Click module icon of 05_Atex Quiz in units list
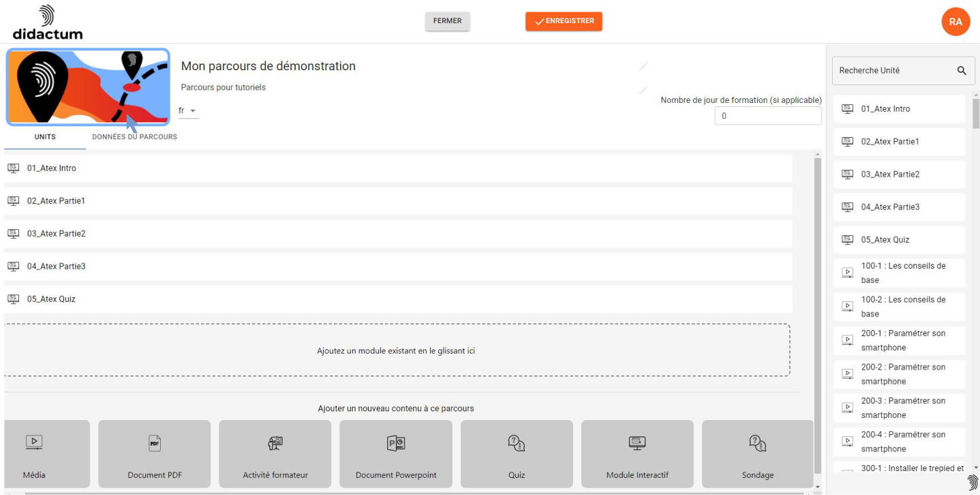The image size is (980, 495). click(x=13, y=299)
